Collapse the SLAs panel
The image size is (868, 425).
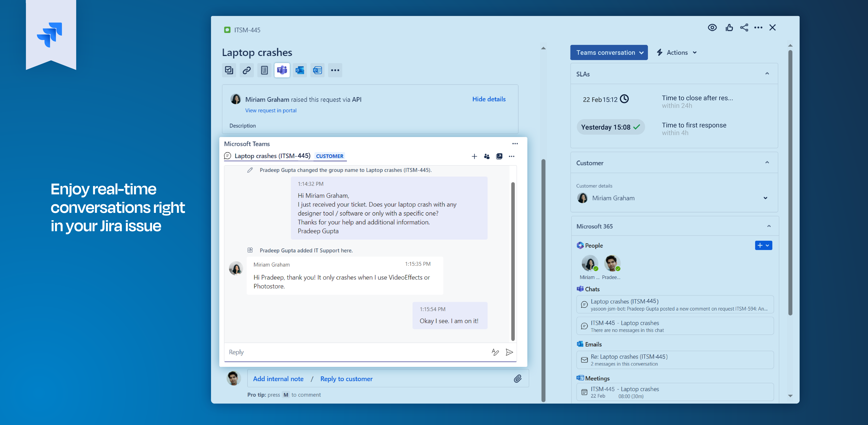point(767,74)
